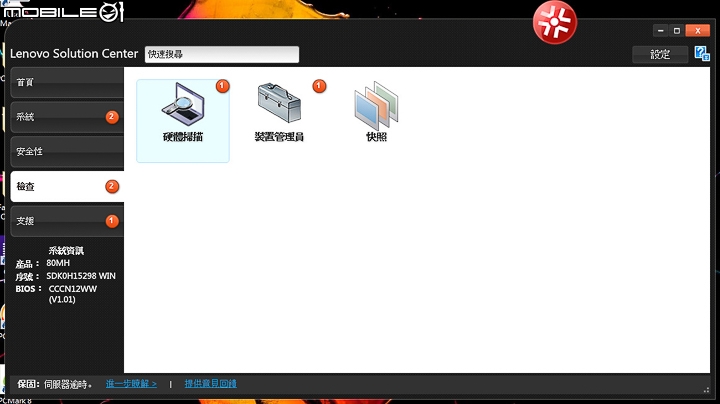Click the product value 80MH
The image size is (720, 404).
tap(58, 263)
